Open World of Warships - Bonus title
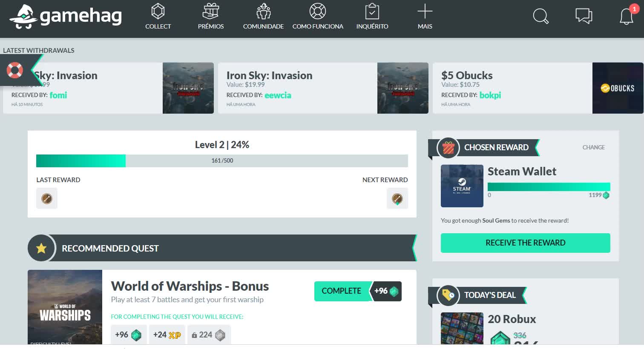The width and height of the screenshot is (644, 349). pos(190,286)
